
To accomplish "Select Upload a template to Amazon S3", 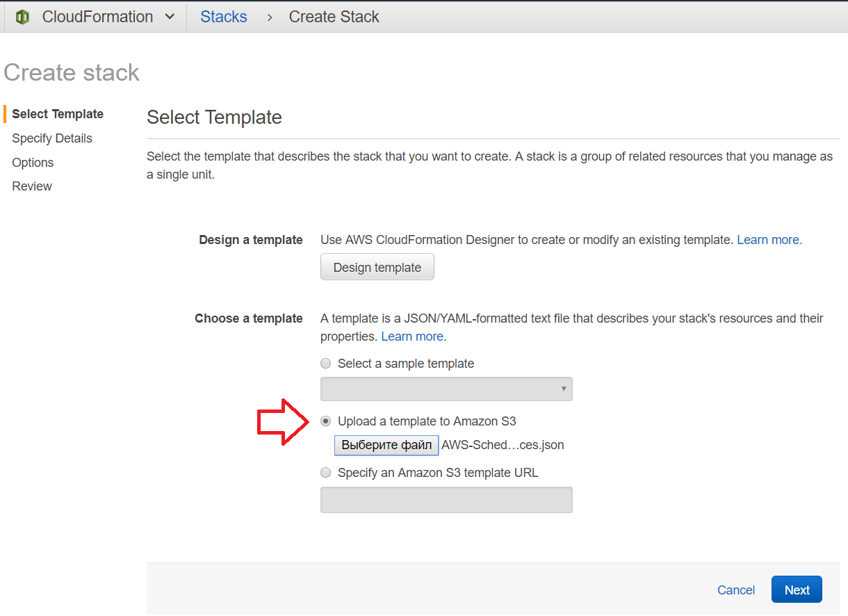I will coord(325,421).
